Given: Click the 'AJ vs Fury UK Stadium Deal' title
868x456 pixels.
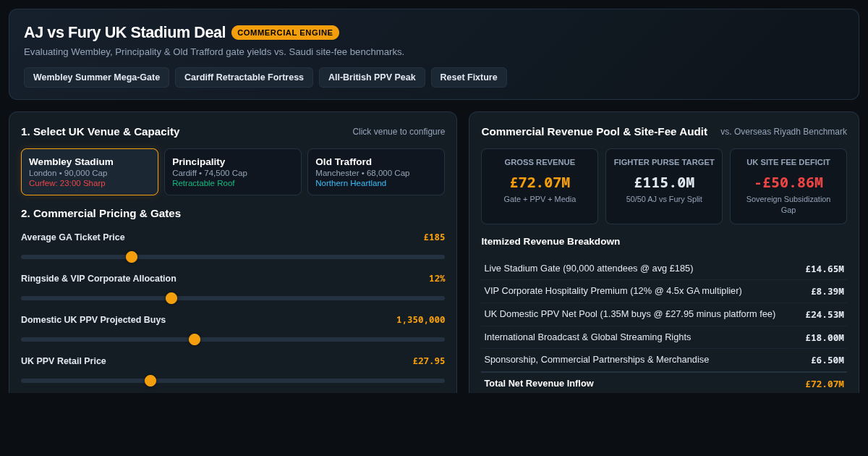Looking at the screenshot, I should coord(124,33).
